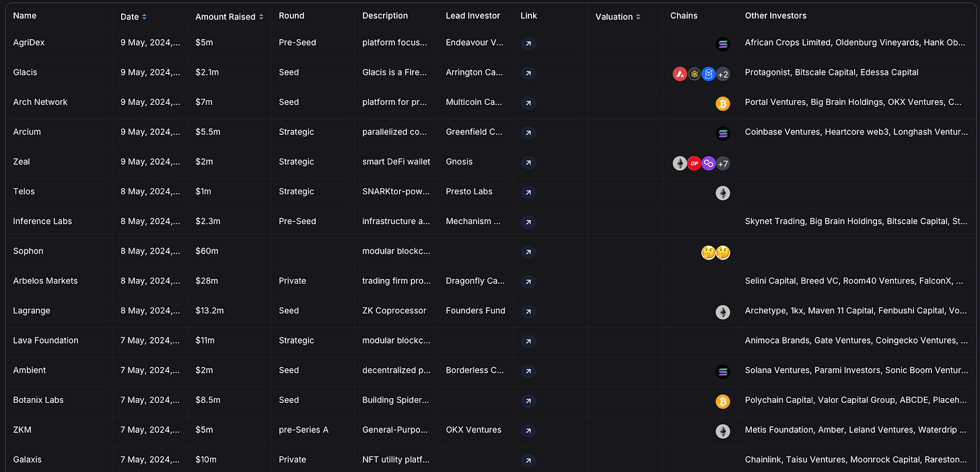Open the link icon in Galaxis row

pyautogui.click(x=529, y=461)
